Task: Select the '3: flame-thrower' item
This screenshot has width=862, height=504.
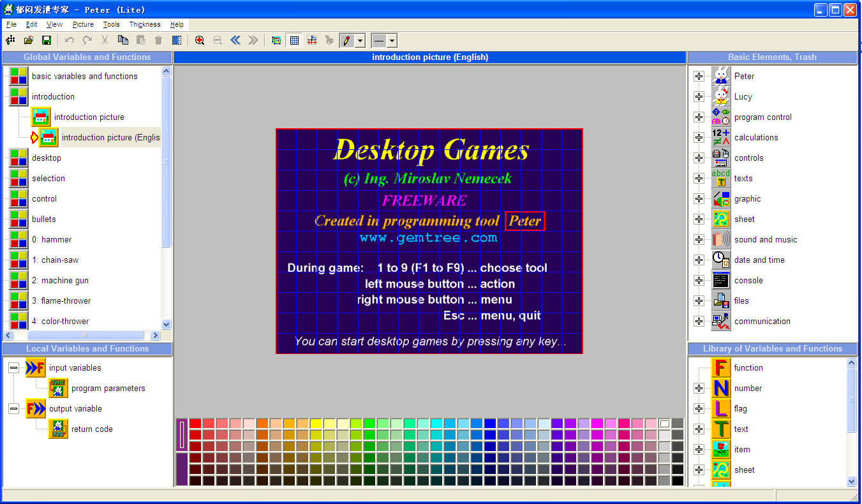Action: click(61, 300)
